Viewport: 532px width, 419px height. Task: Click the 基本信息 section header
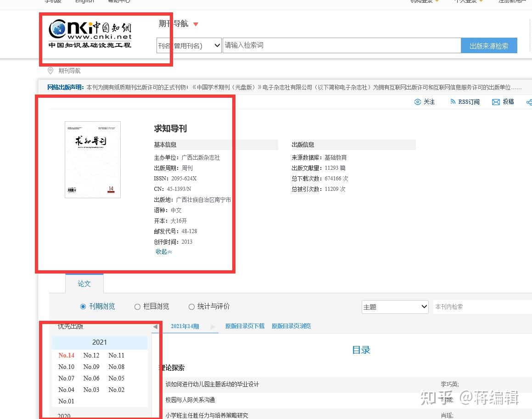[x=165, y=145]
